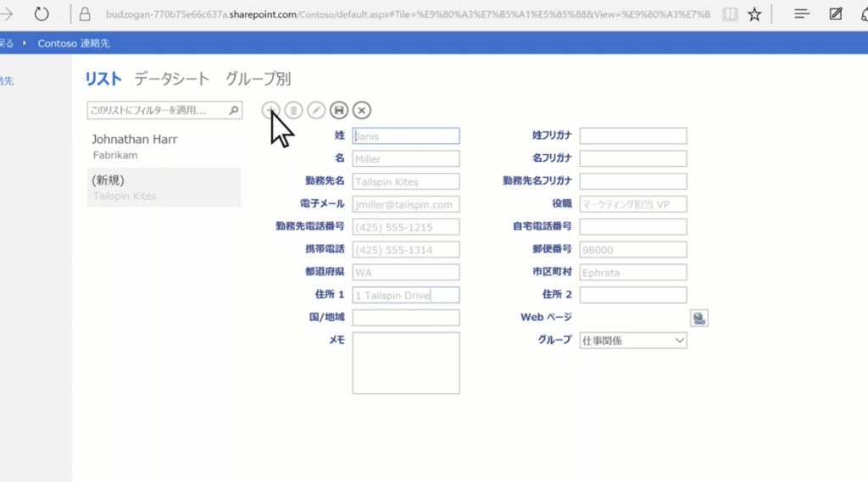868x482 pixels.
Task: Click the 勤務先電話番号 field
Action: point(406,227)
